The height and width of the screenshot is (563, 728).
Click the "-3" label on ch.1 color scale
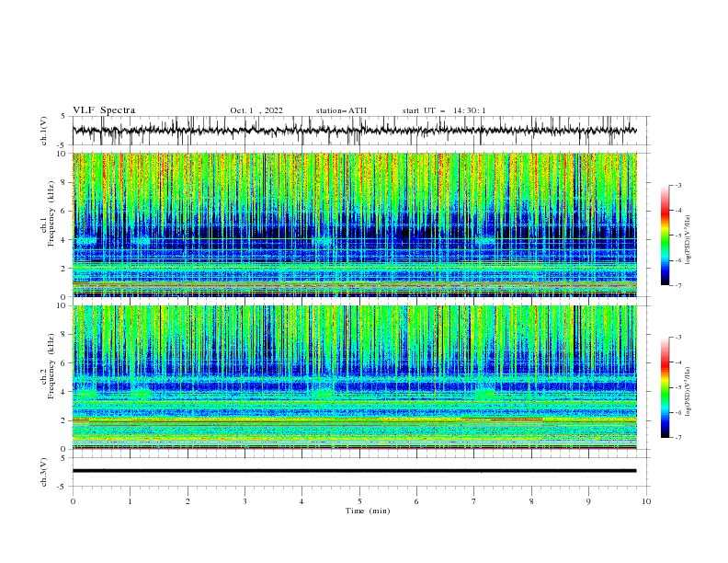tap(678, 185)
